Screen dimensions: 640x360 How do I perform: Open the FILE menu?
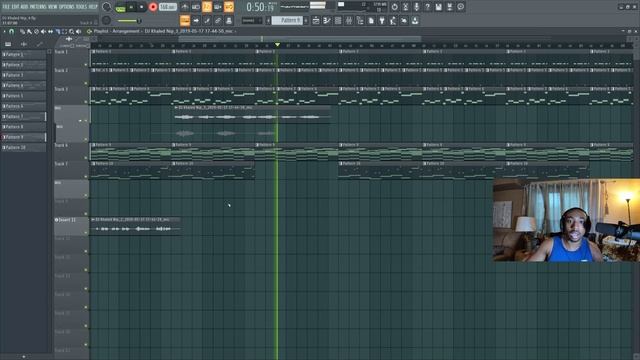pyautogui.click(x=6, y=7)
